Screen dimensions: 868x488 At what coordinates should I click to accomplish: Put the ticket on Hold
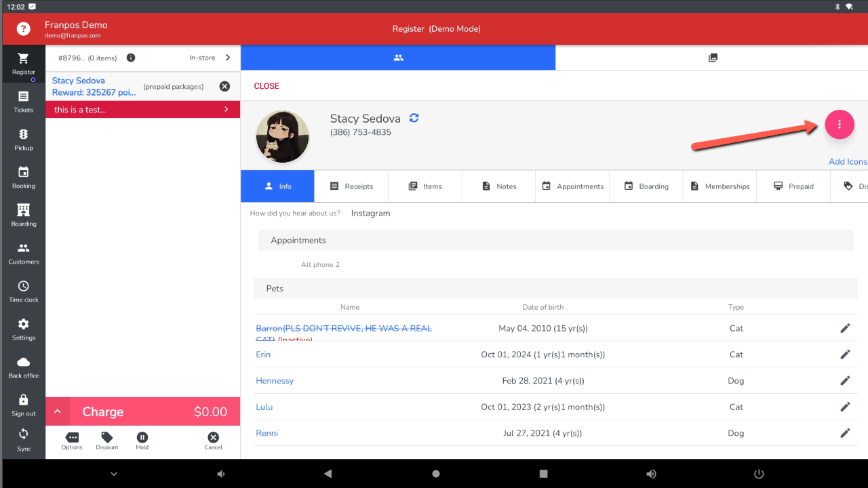point(142,441)
